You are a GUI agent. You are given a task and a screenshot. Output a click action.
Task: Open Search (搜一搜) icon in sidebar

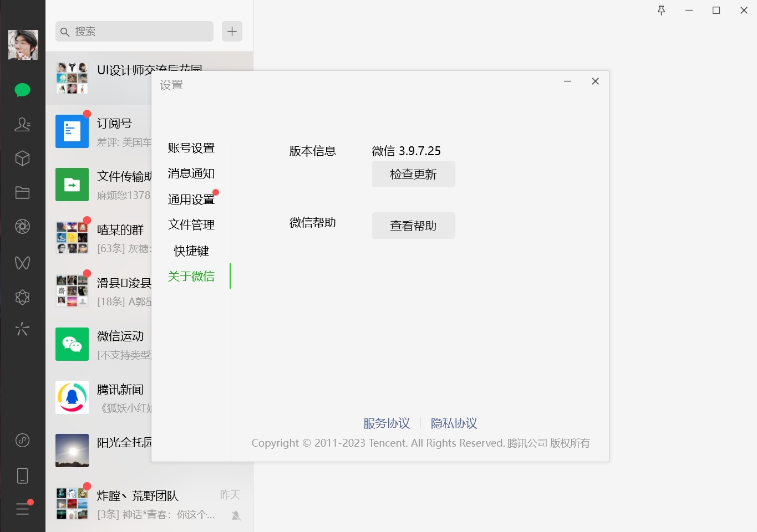[22, 329]
